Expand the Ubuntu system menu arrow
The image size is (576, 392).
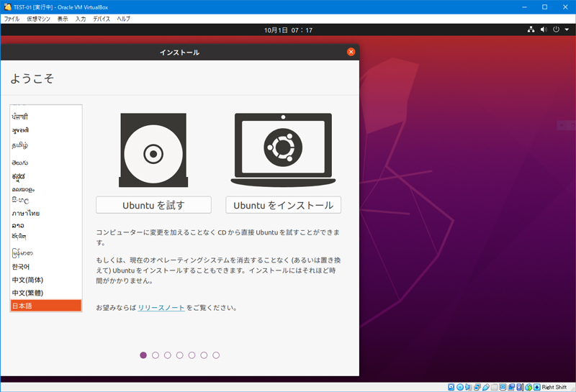coord(567,29)
